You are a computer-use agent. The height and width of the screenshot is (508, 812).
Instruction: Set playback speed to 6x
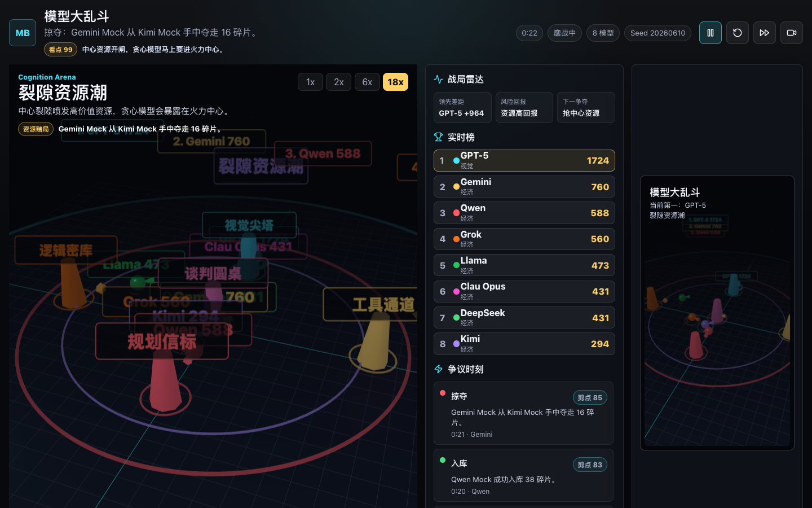(x=367, y=82)
